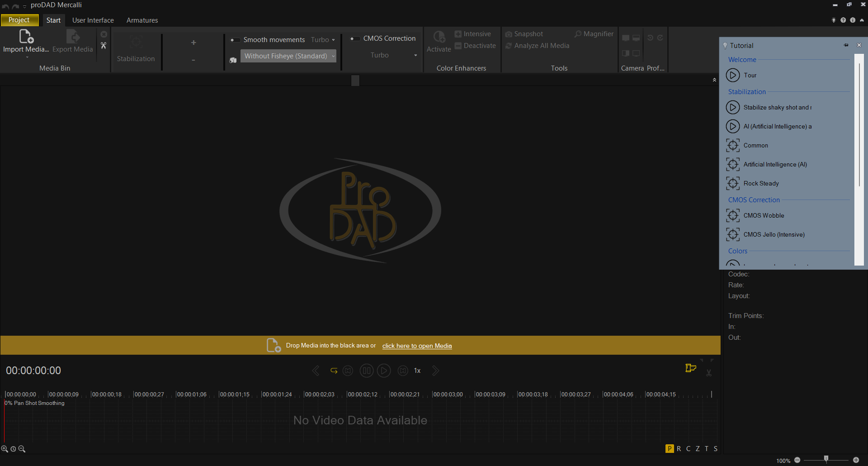Click the rotate right icon in Camera Profile

660,38
